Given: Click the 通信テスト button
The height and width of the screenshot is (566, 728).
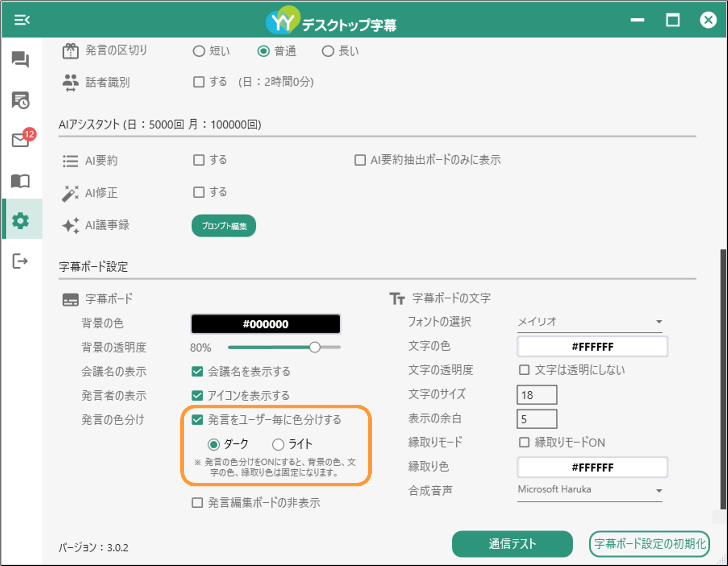Looking at the screenshot, I should tap(512, 544).
